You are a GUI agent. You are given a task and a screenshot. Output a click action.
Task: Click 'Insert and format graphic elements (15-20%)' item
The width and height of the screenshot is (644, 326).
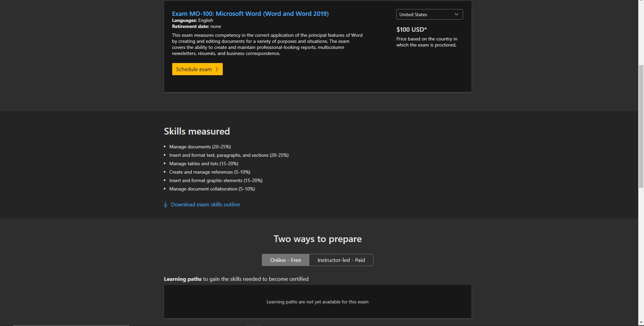tap(216, 180)
